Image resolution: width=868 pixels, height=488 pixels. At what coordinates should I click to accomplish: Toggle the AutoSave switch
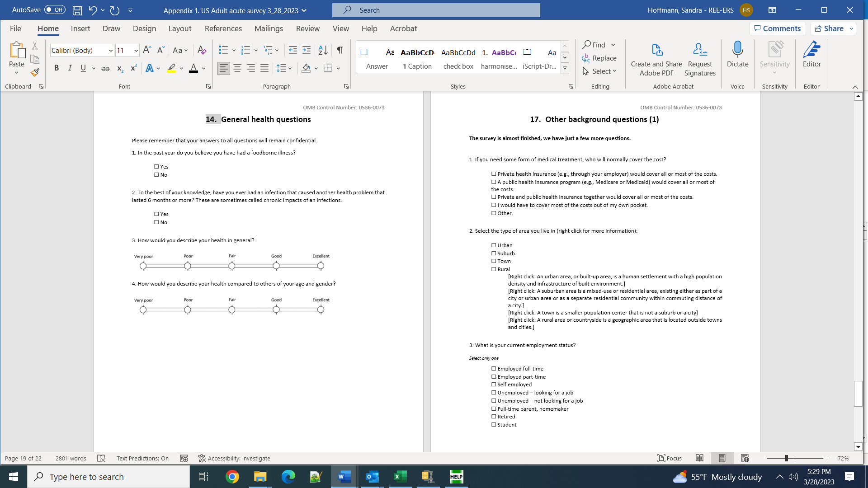[x=55, y=10]
